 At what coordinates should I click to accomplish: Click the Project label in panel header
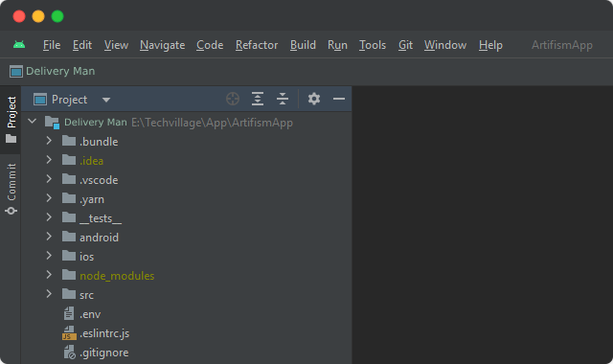coord(69,100)
